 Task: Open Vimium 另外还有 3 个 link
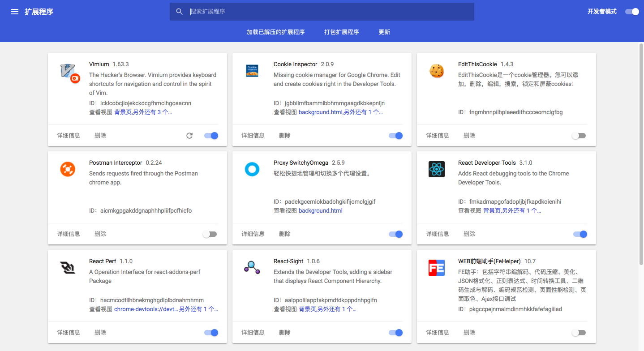point(152,112)
